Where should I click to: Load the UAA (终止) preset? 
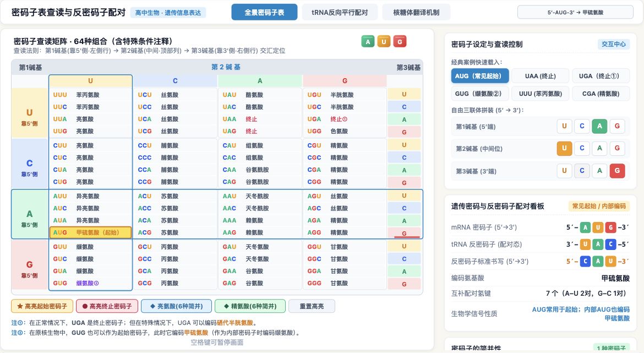click(540, 76)
